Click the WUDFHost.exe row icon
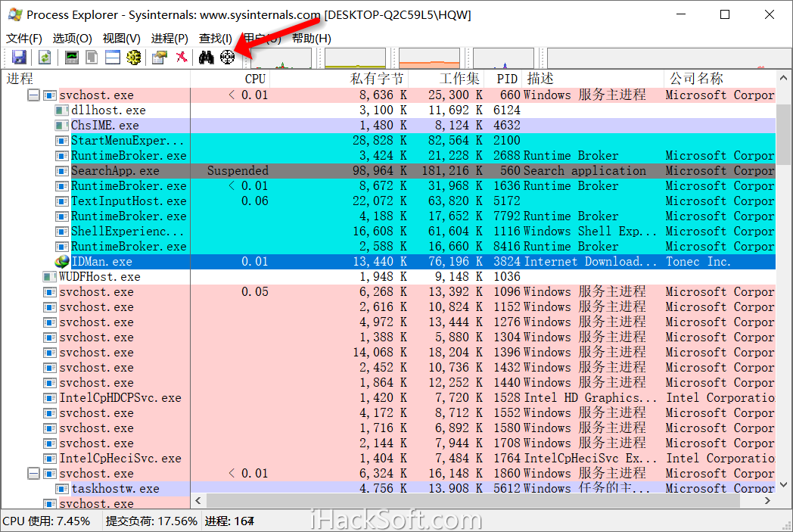This screenshot has width=793, height=532. [x=50, y=277]
